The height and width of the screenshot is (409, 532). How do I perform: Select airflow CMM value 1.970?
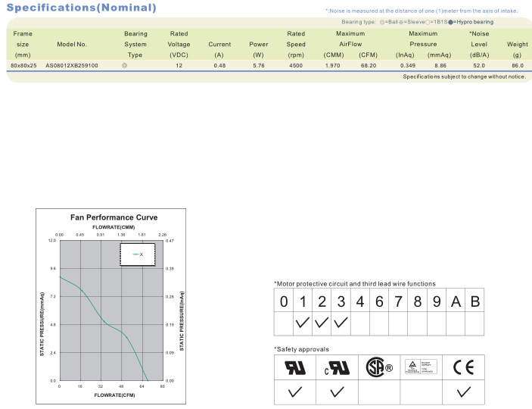point(332,66)
